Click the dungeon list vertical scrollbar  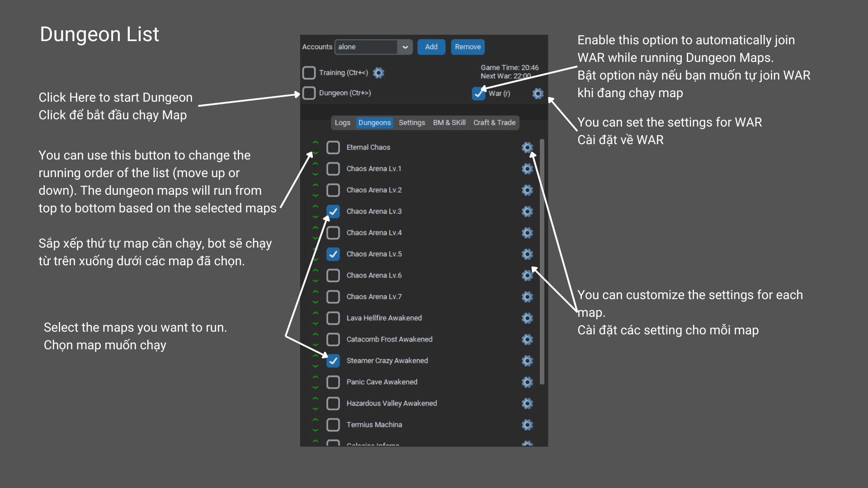[542, 262]
